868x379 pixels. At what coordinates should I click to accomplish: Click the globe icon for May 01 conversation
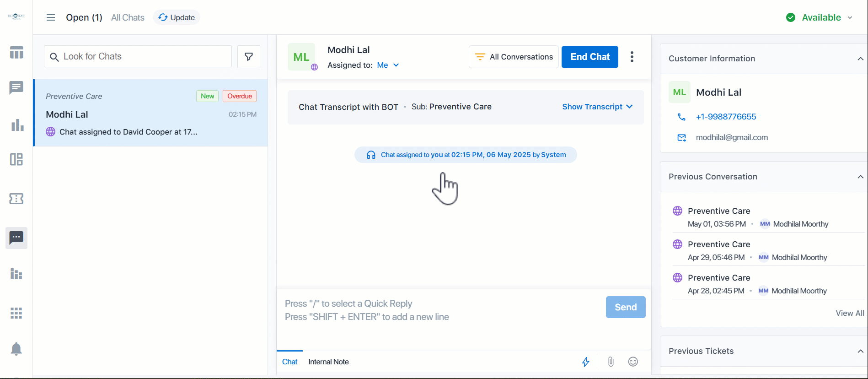click(678, 211)
